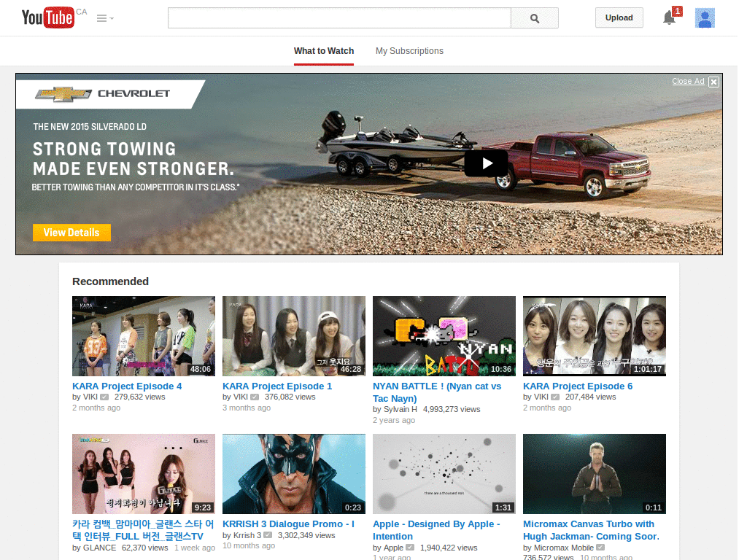Visit the GLANCE channel link
This screenshot has width=747, height=560.
(x=99, y=548)
